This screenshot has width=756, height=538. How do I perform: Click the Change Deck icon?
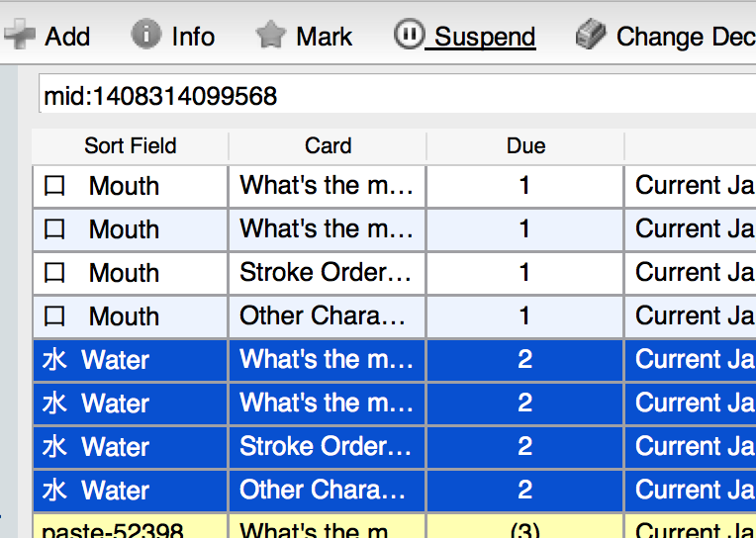(x=591, y=36)
